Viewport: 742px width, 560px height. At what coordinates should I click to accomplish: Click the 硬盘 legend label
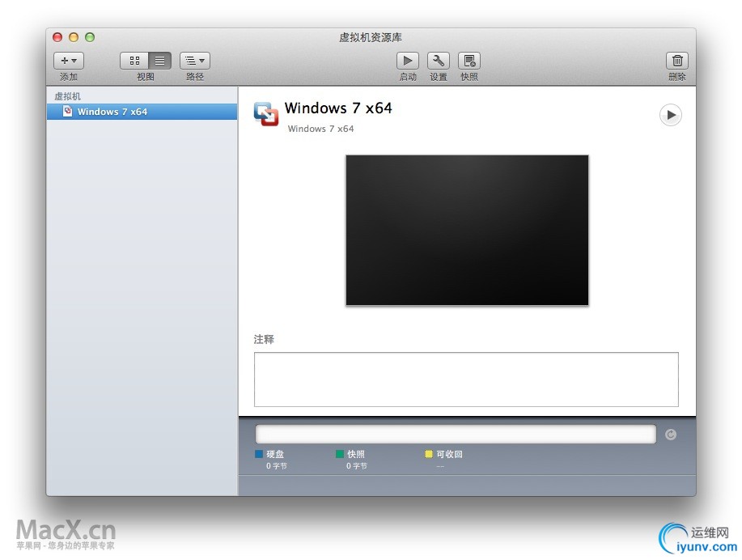275,454
